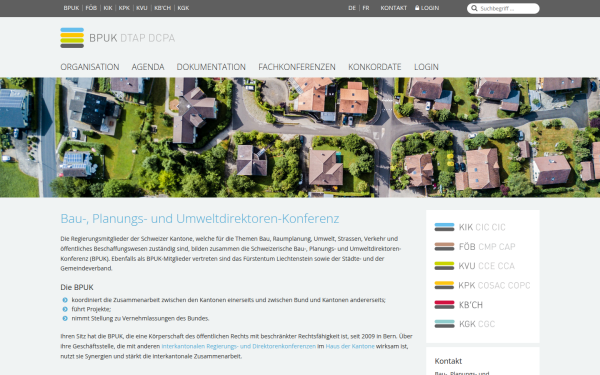This screenshot has width=600, height=375.
Task: Click the search magnifier icon
Action: 474,8
